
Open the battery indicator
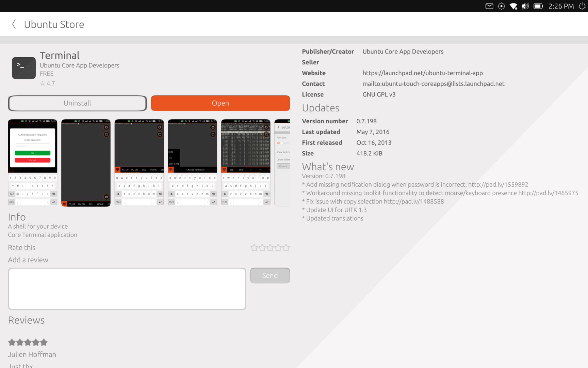538,6
